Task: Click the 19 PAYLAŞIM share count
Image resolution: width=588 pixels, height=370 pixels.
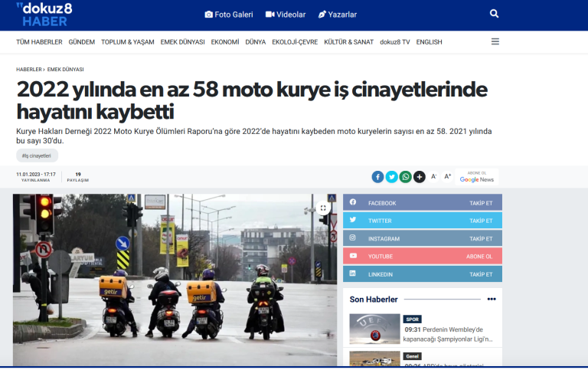Action: click(77, 177)
